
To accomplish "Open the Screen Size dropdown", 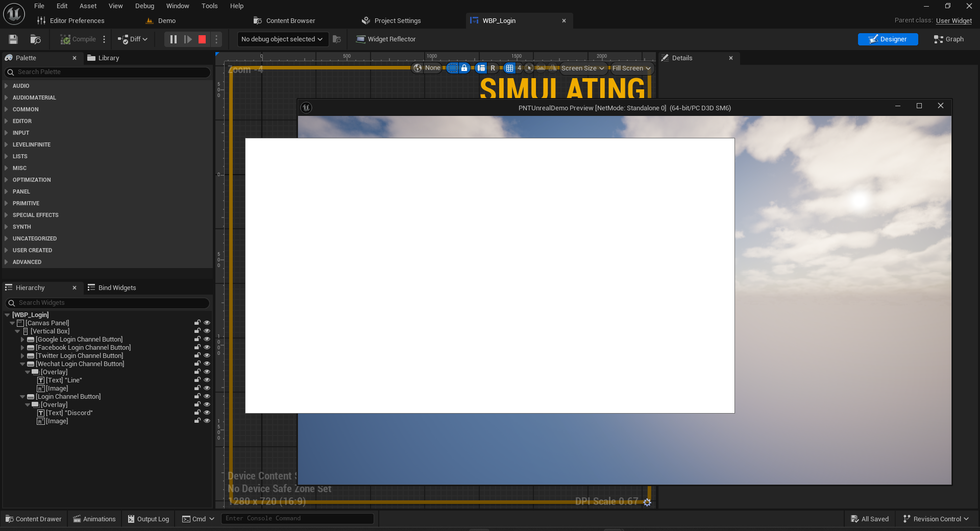I will tap(582, 68).
